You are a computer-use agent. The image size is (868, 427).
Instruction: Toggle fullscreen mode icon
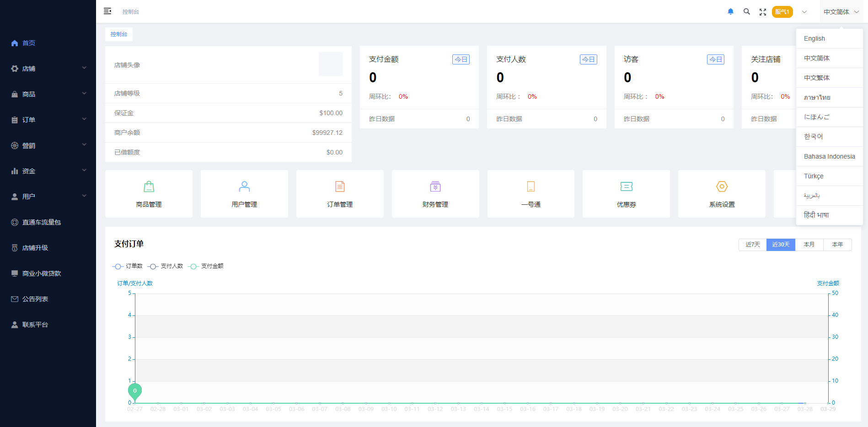762,12
